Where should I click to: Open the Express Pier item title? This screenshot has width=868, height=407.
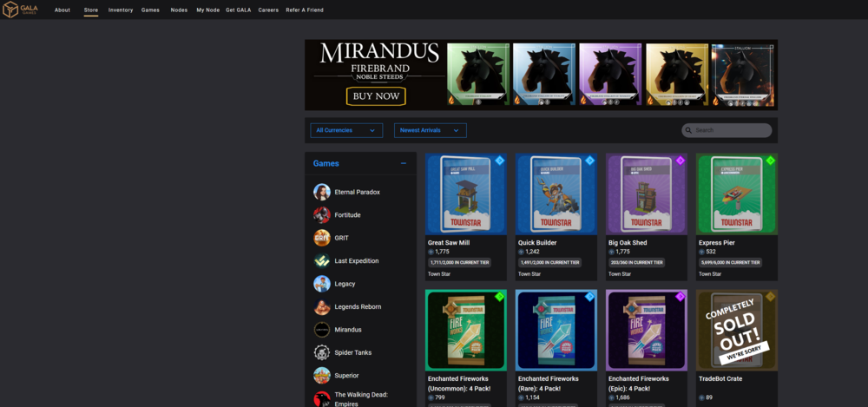click(717, 242)
